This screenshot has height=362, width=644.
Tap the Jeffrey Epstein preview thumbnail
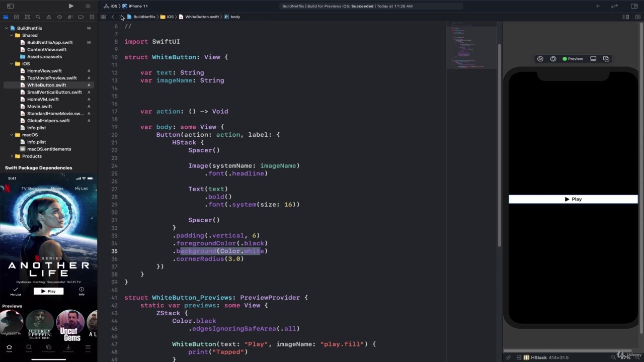(40, 325)
